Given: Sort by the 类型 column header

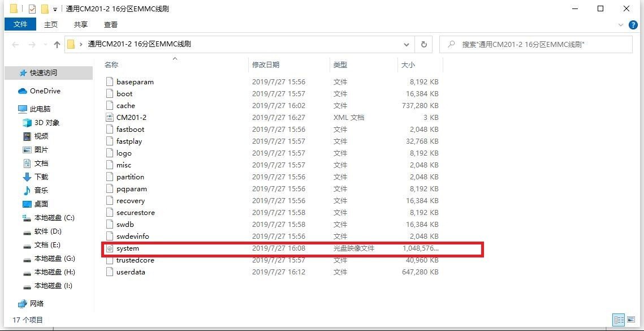Looking at the screenshot, I should [340, 65].
